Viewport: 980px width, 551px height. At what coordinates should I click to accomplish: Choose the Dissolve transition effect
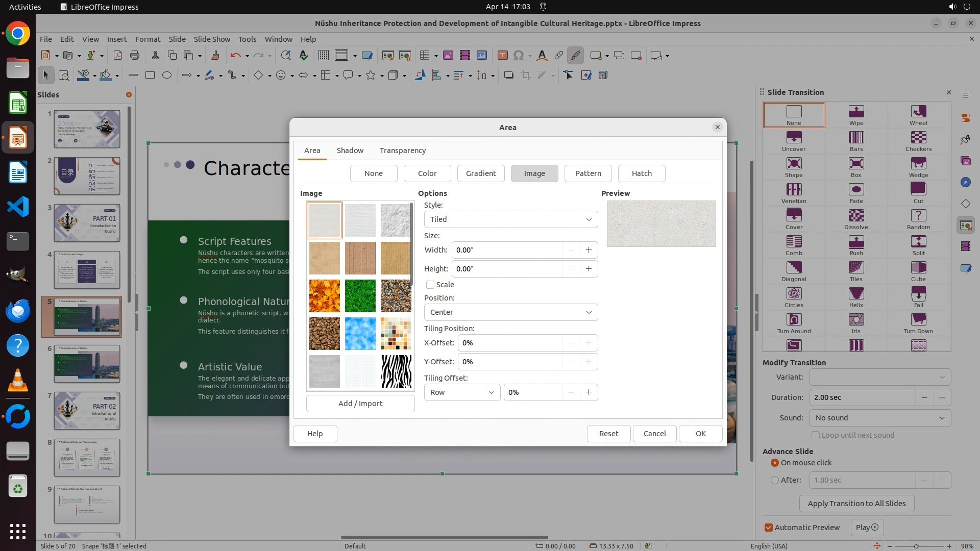[x=856, y=219]
